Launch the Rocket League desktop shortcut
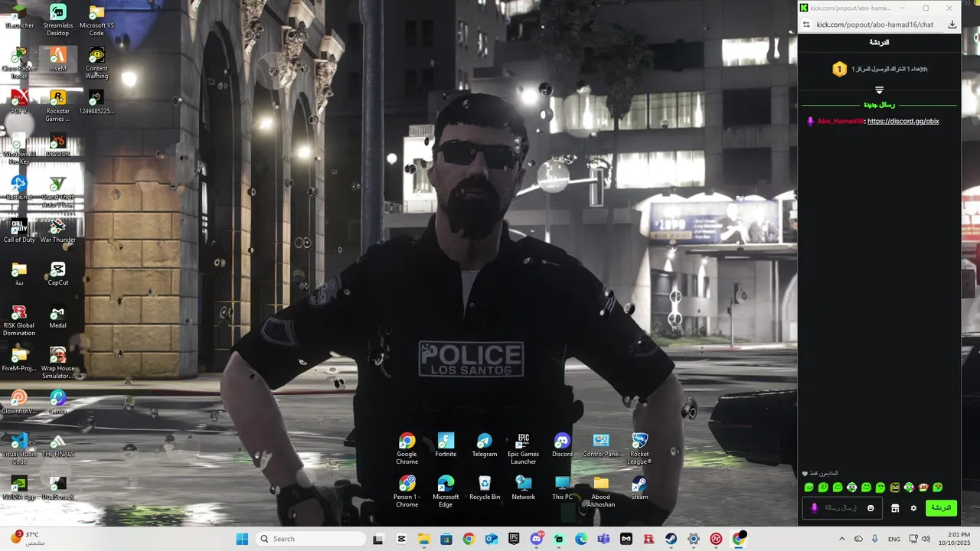This screenshot has height=551, width=980. point(639,448)
